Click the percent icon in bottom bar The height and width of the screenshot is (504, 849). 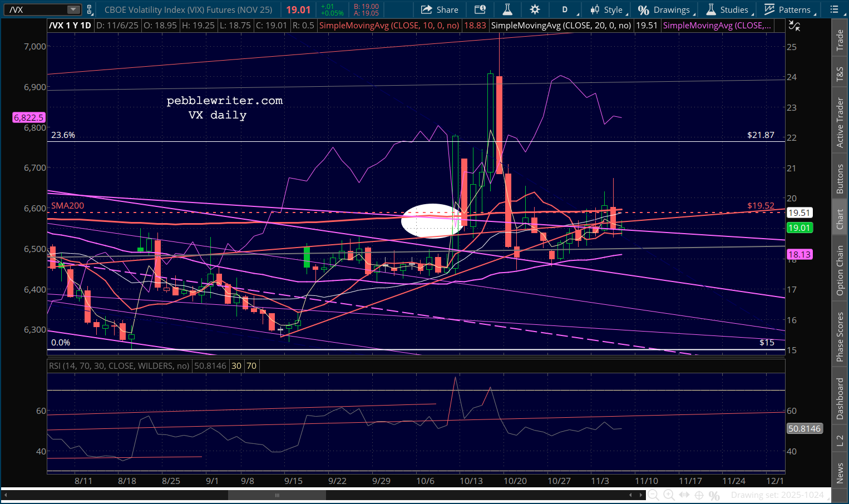click(x=714, y=495)
